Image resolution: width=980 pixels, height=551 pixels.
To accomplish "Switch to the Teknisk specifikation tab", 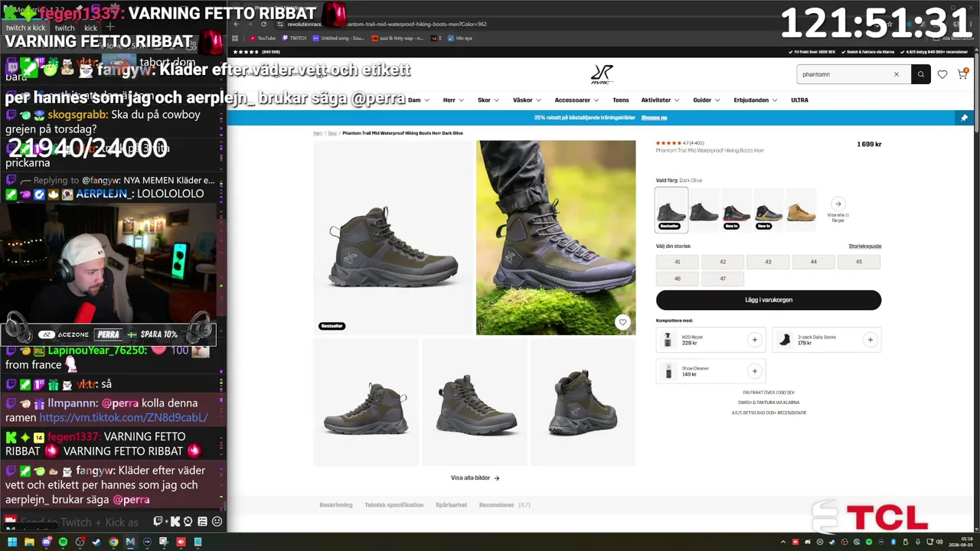I will pos(394,505).
